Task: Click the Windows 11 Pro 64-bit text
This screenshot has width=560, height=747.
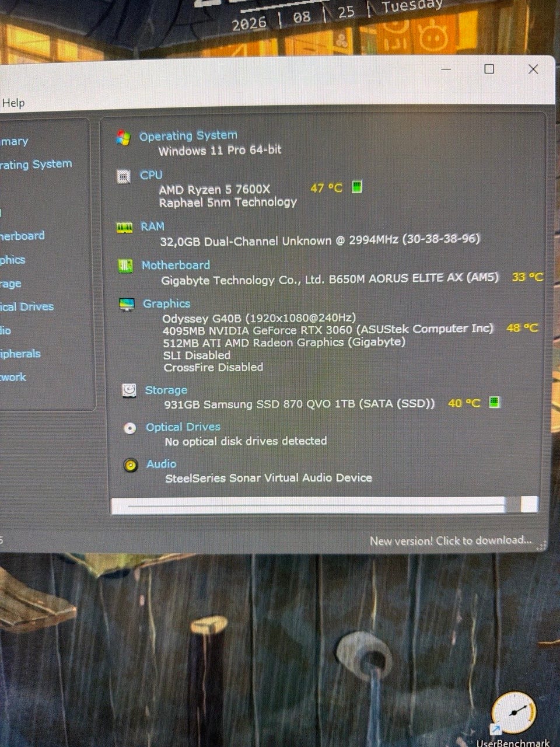Action: 220,150
